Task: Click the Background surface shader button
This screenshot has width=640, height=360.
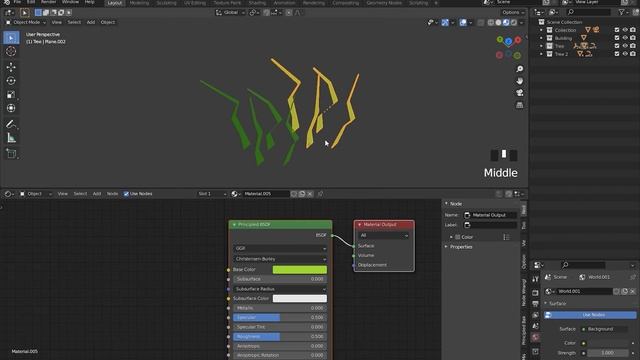Action: (604, 329)
